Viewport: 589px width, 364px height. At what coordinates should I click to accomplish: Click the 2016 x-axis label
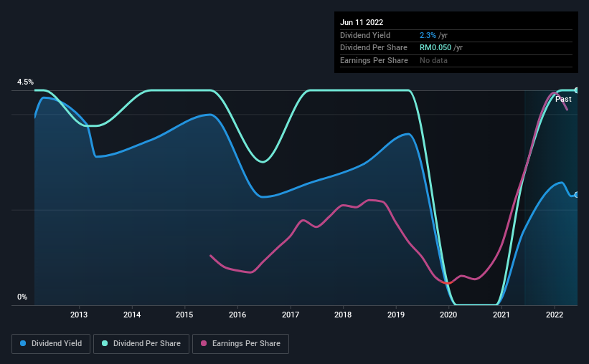tap(237, 315)
